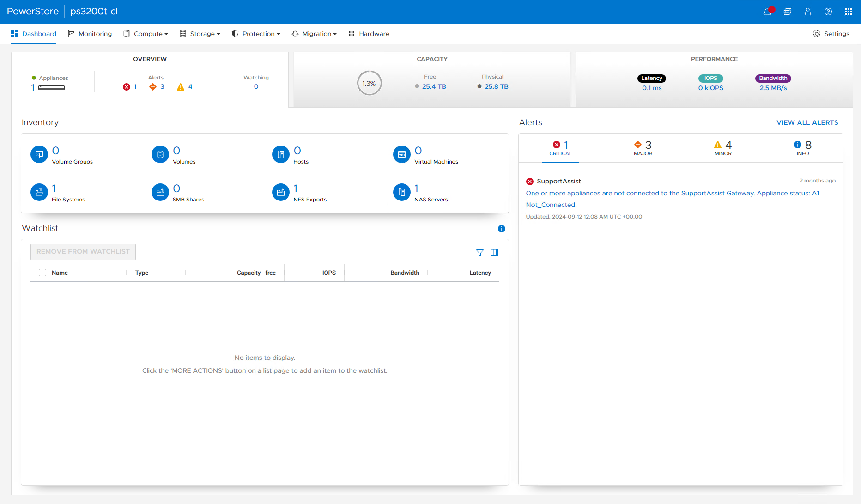Sort watchlist by Type column header
Image resolution: width=861 pixels, height=504 pixels.
pyautogui.click(x=142, y=273)
